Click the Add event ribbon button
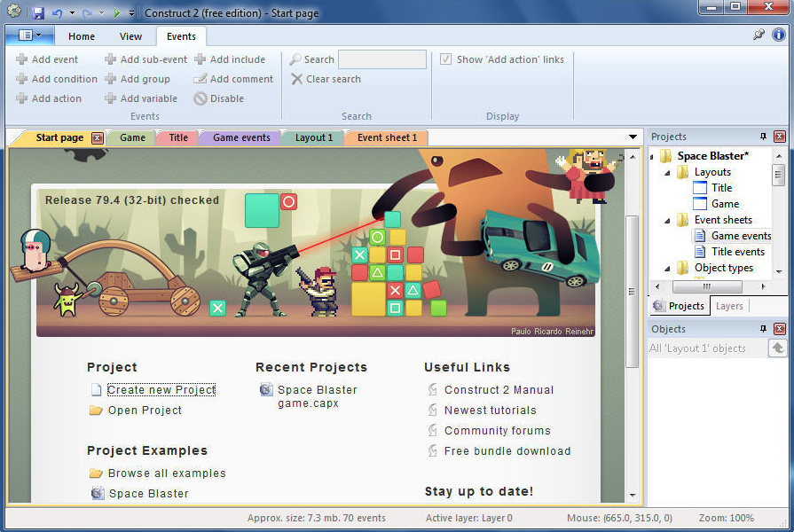This screenshot has height=532, width=794. [x=48, y=59]
